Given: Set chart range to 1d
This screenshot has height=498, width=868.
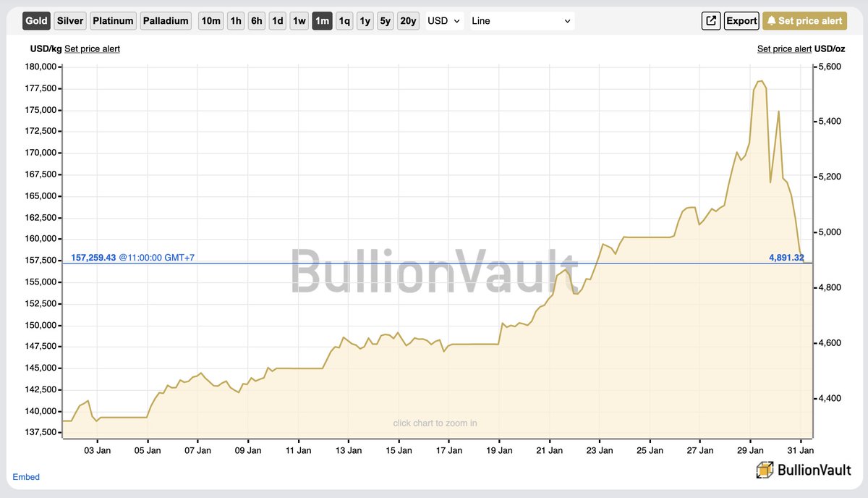Looking at the screenshot, I should (278, 21).
